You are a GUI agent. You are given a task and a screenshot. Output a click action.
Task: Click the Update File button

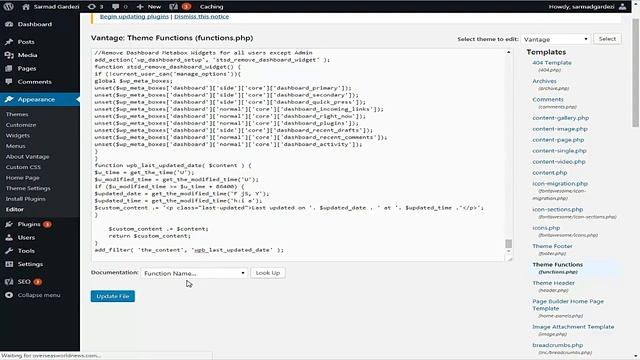coord(113,296)
